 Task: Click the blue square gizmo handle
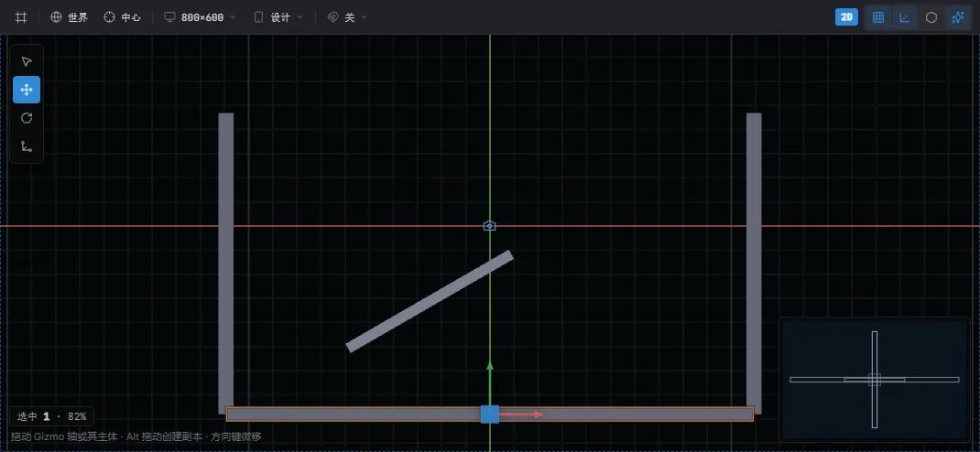coord(490,414)
